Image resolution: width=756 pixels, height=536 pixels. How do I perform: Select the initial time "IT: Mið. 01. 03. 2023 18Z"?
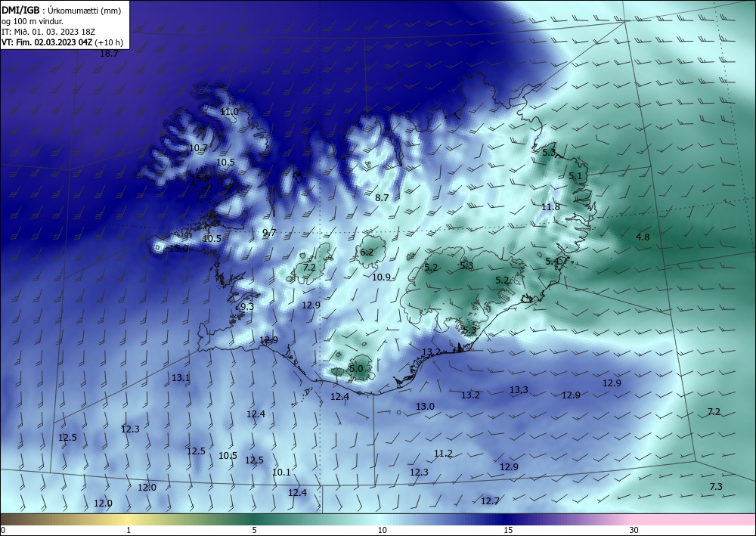click(x=48, y=32)
